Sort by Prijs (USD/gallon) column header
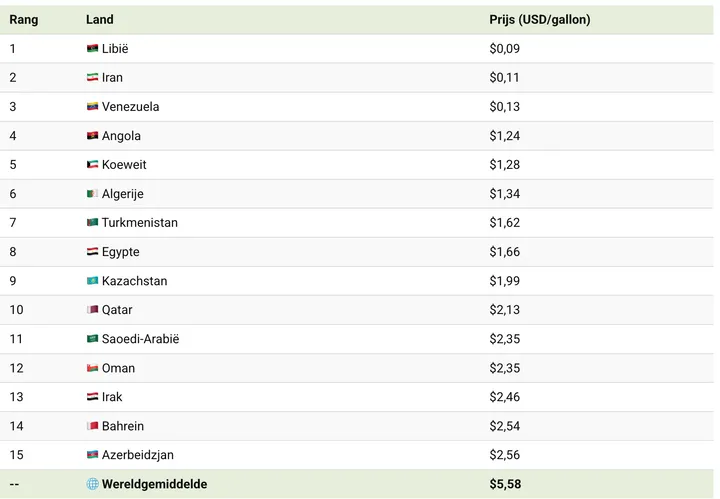 tap(539, 20)
